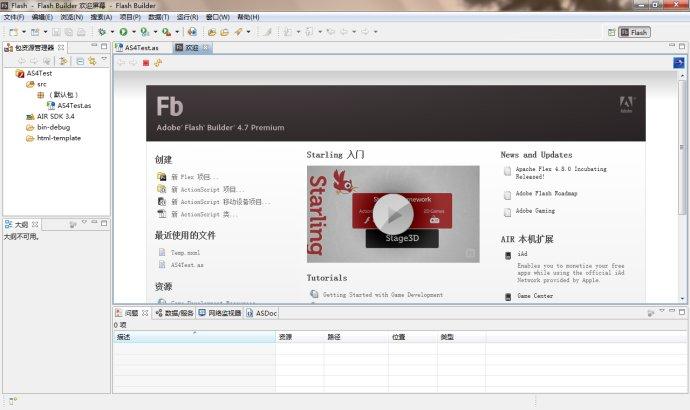
Task: Click the red Stop icon in Welcome toolbar
Action: pyautogui.click(x=146, y=63)
